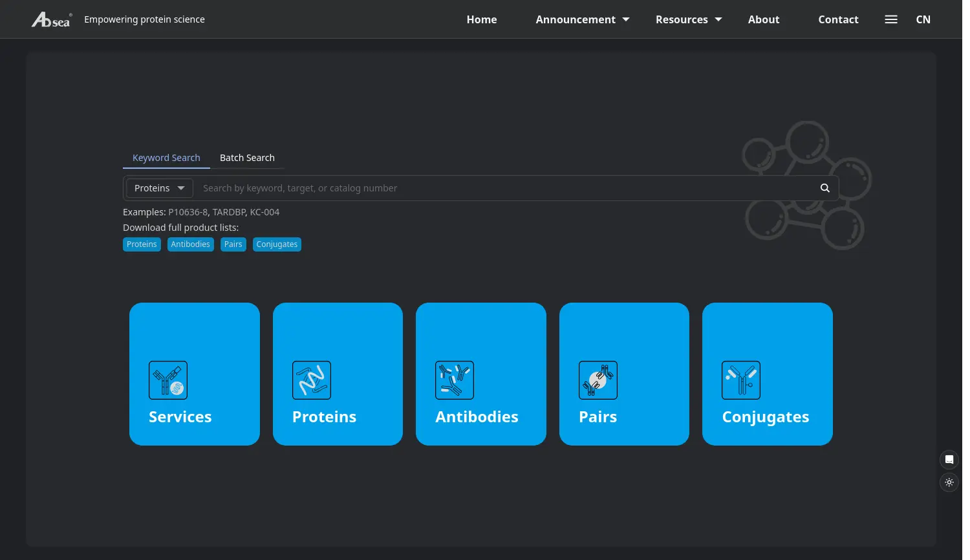970x560 pixels.
Task: Switch language to CN
Action: click(923, 19)
